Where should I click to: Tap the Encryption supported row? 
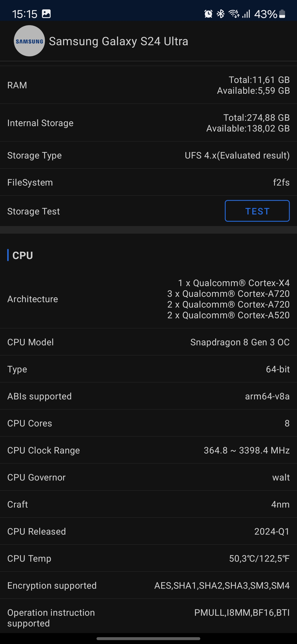click(148, 585)
